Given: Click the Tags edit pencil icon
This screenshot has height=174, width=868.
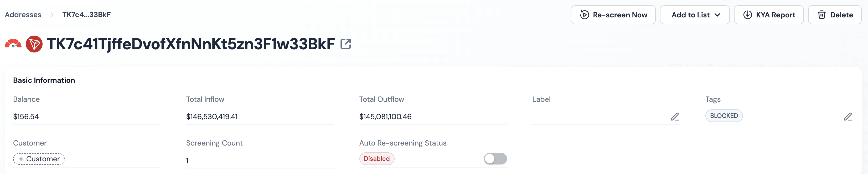Looking at the screenshot, I should (x=848, y=117).
